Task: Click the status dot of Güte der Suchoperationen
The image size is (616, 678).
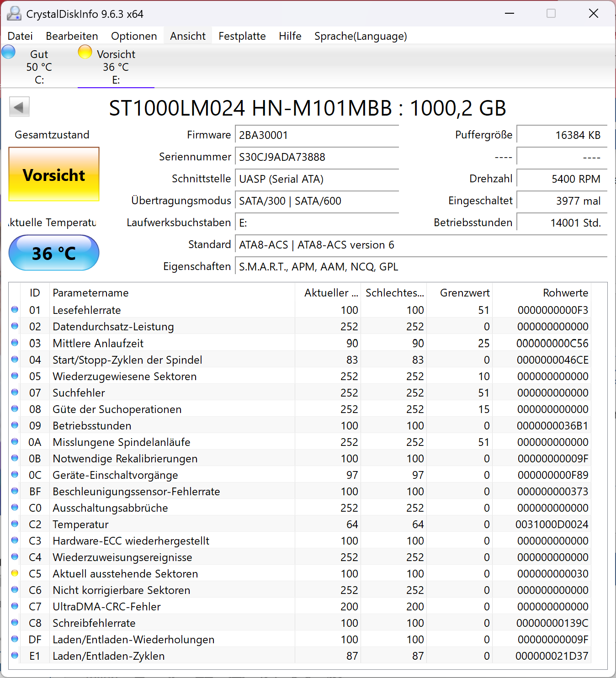Action: click(x=15, y=408)
